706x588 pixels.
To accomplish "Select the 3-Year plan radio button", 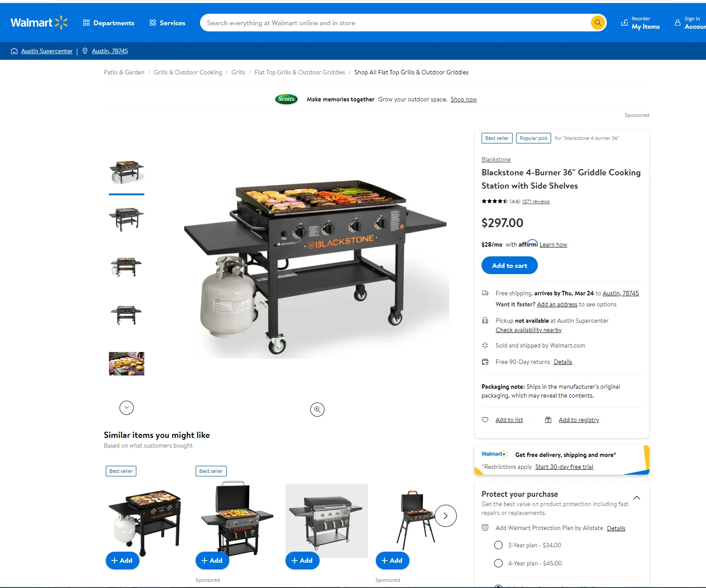I will (x=498, y=545).
